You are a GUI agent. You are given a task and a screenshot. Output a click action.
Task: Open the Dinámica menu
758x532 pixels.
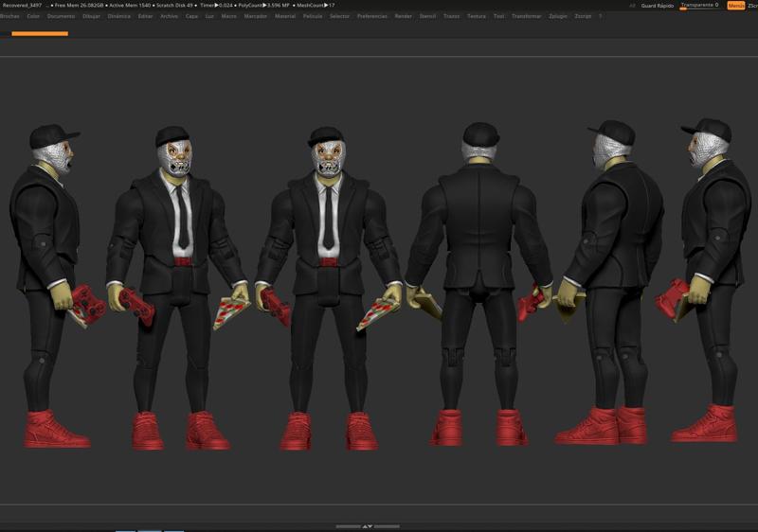(x=119, y=16)
